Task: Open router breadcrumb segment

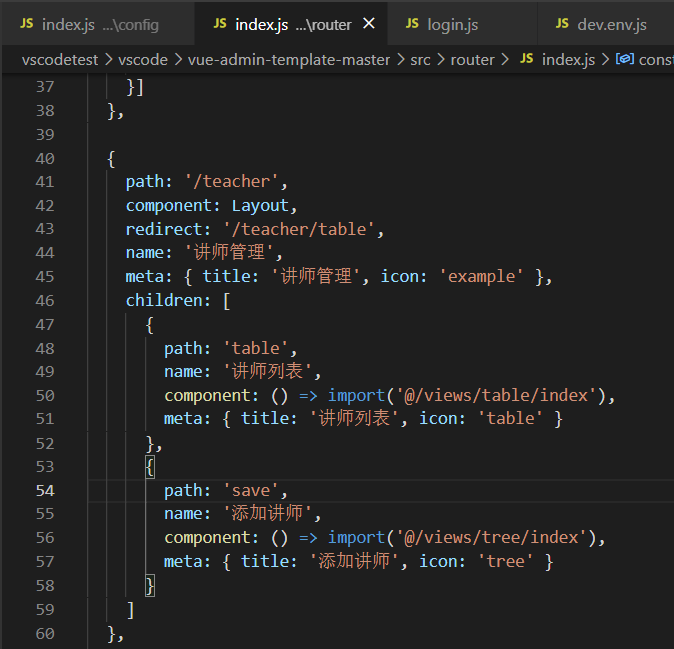Action: tap(472, 60)
